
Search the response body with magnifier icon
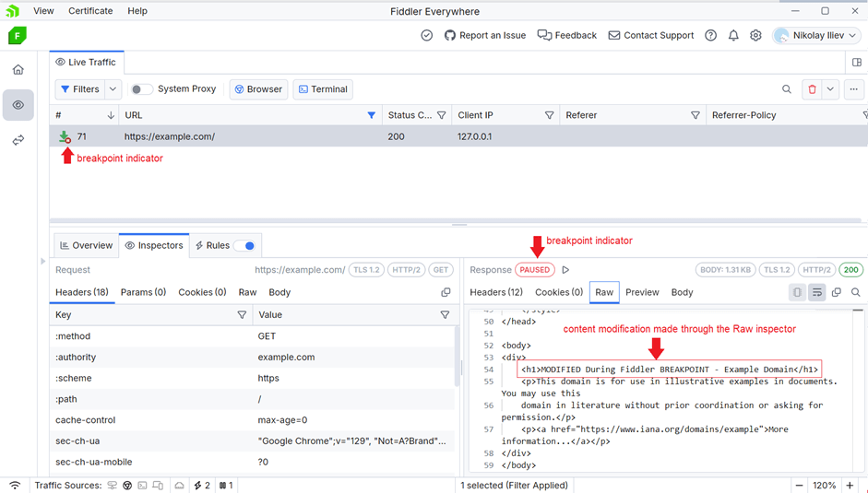856,292
